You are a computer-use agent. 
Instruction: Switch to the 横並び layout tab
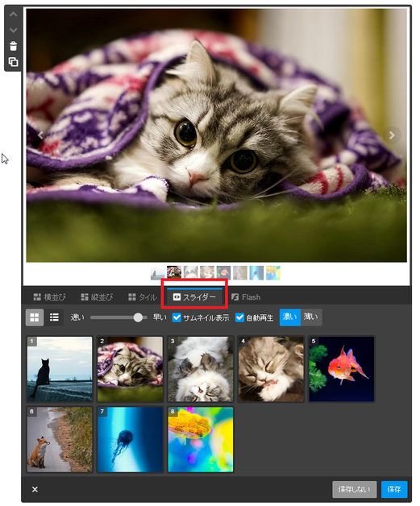pos(49,297)
